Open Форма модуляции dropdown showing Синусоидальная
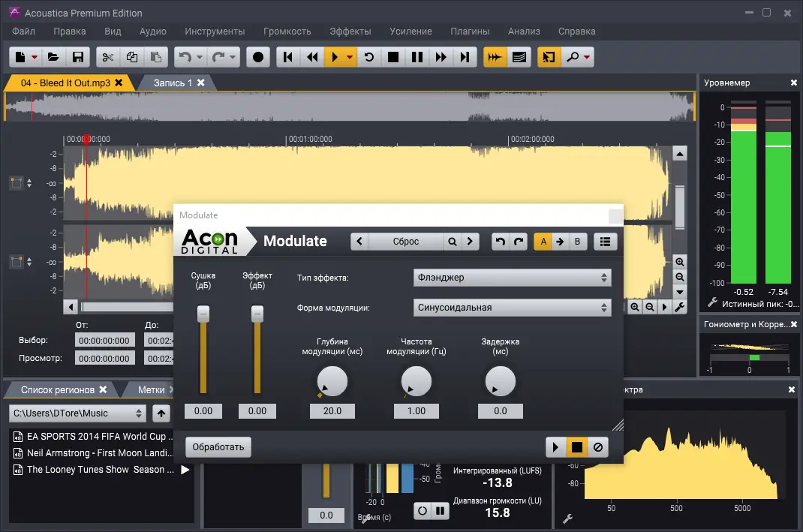Image resolution: width=803 pixels, height=532 pixels. pyautogui.click(x=512, y=308)
